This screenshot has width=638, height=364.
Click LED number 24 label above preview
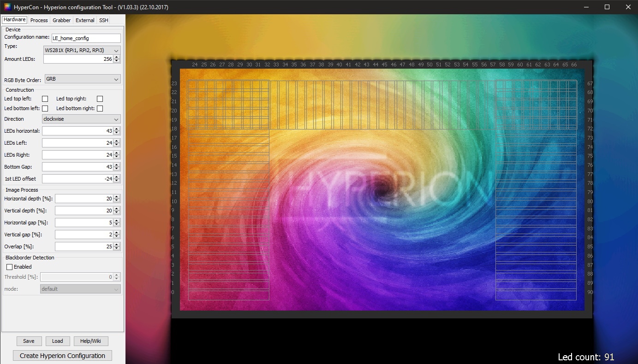coord(195,65)
